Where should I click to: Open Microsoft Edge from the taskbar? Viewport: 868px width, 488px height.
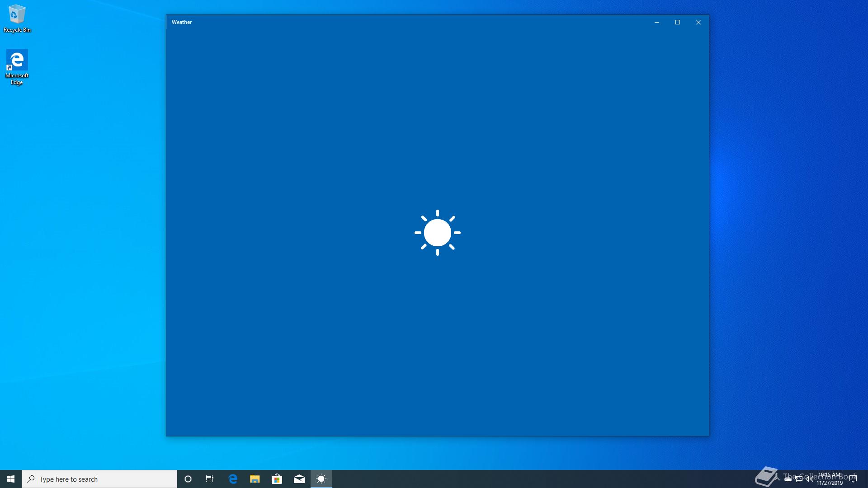pos(233,479)
